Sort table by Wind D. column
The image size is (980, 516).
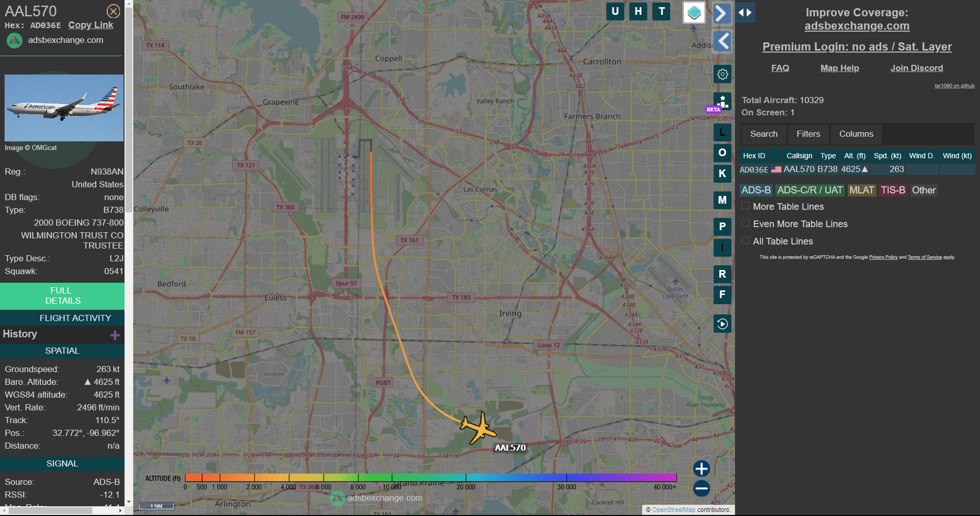tap(922, 156)
